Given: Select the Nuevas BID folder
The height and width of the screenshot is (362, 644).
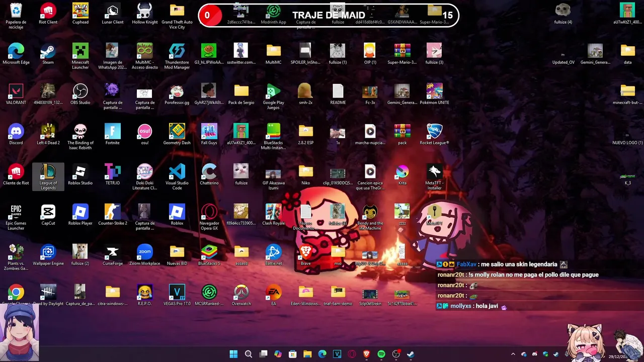Looking at the screenshot, I should 177,255.
